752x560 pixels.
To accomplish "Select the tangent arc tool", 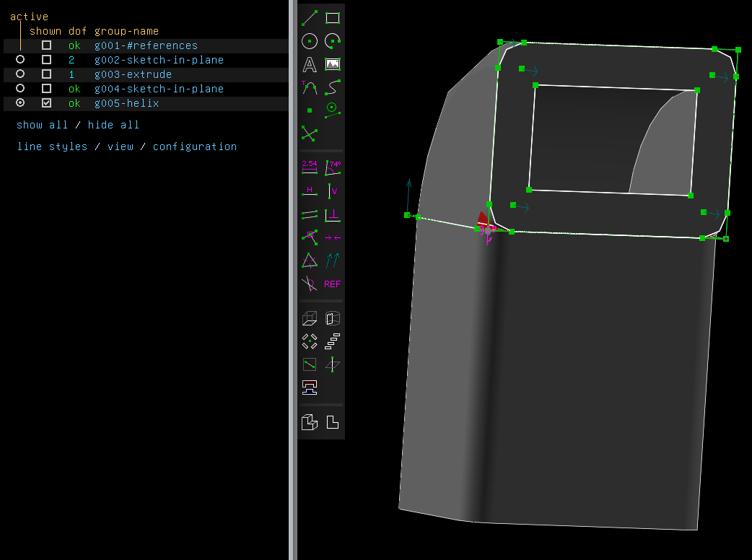I will (309, 87).
